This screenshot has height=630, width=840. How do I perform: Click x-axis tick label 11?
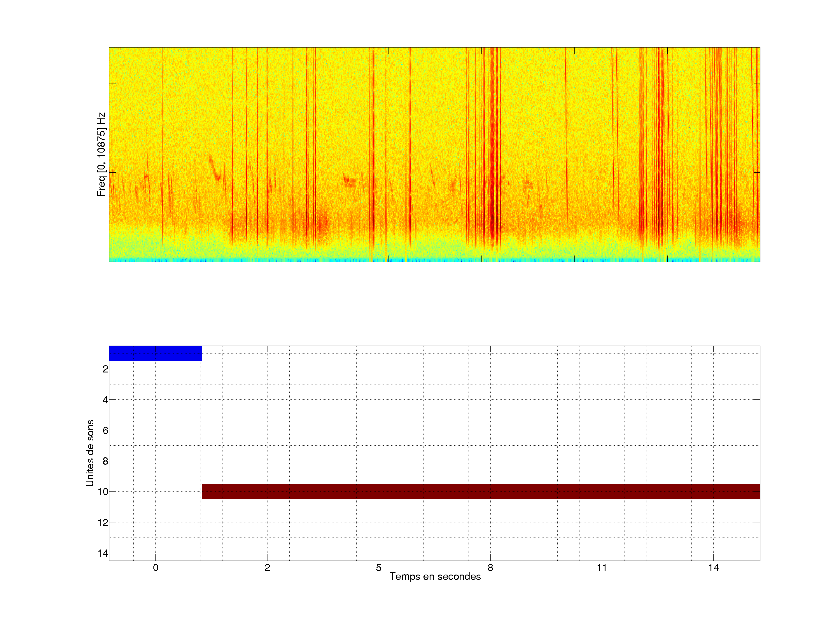tap(602, 568)
